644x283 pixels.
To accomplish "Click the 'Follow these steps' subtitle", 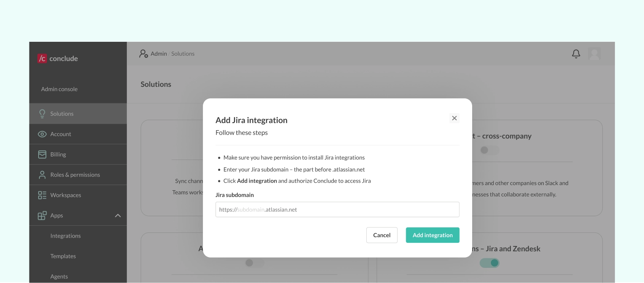I will coord(241,133).
